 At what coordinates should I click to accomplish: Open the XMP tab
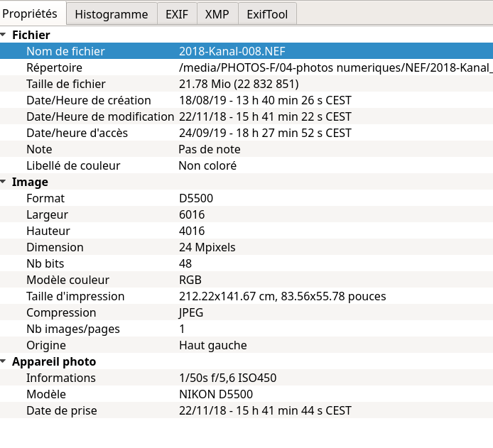[217, 14]
